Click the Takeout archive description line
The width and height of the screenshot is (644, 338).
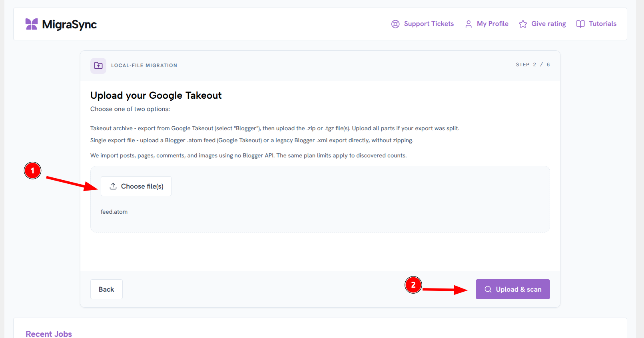pyautogui.click(x=275, y=128)
